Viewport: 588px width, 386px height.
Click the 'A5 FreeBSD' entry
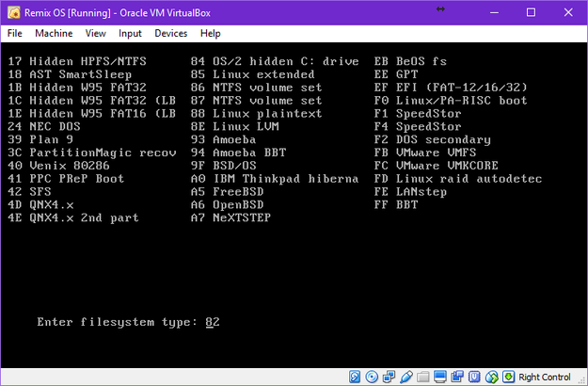pos(227,192)
